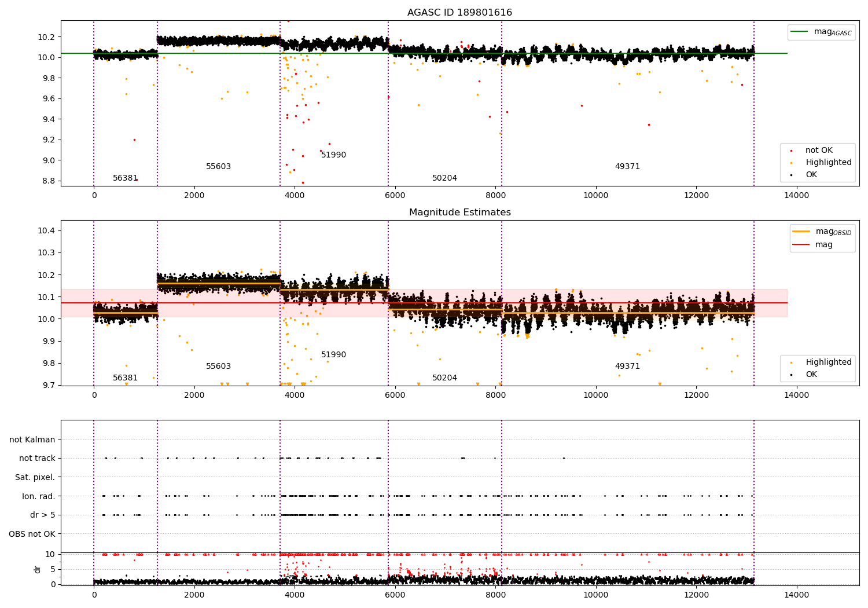Image resolution: width=868 pixels, height=608 pixels.
Task: Select the red 'mag' legend entry
Action: click(812, 245)
